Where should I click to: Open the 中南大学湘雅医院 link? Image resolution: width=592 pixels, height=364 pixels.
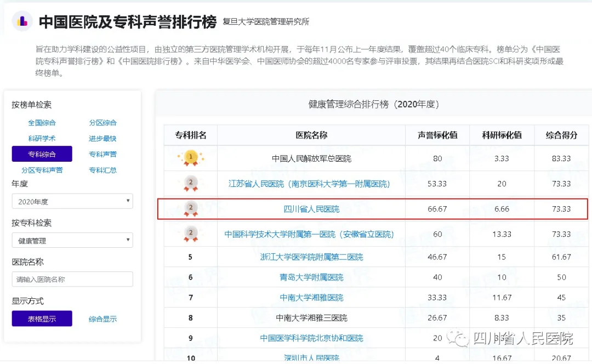[x=311, y=298]
